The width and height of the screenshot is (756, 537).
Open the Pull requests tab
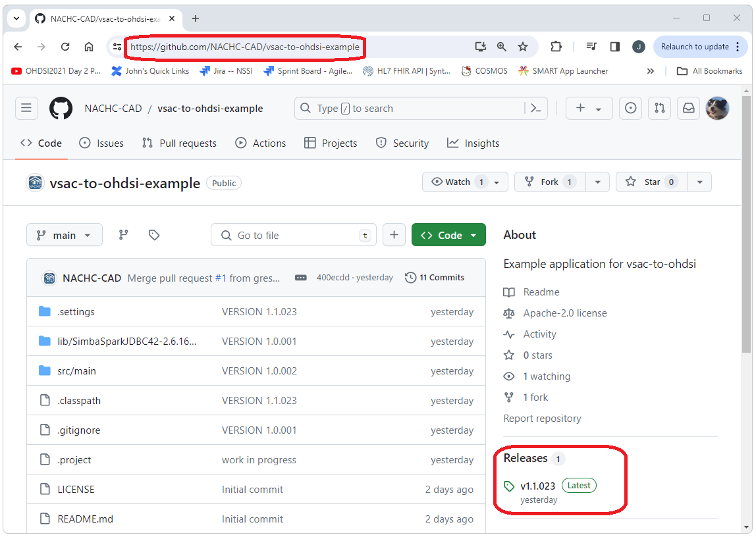tap(179, 143)
